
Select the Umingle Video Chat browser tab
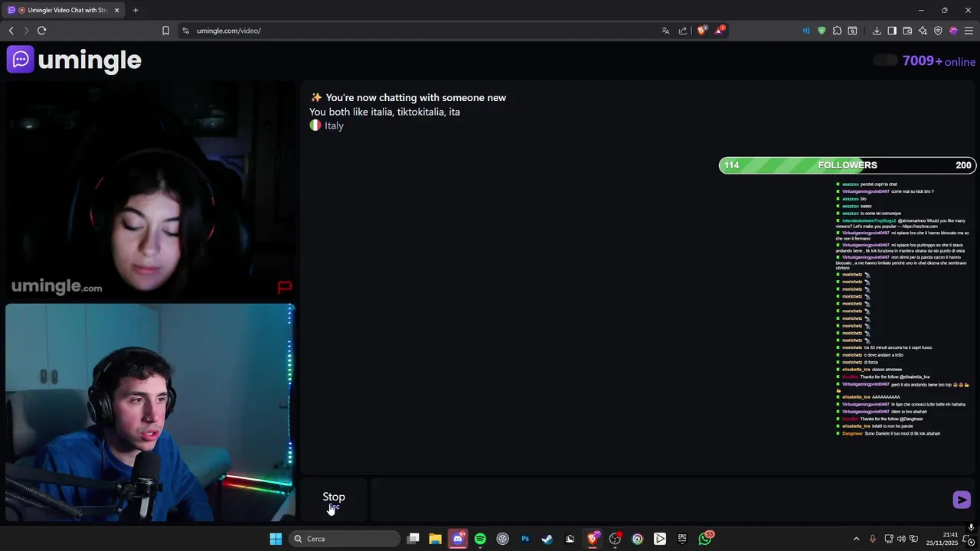pyautogui.click(x=64, y=10)
